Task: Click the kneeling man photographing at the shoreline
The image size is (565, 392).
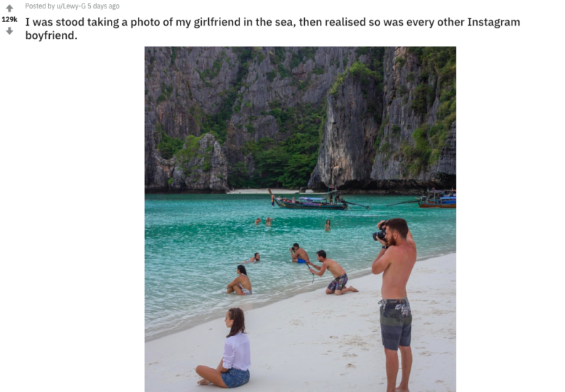Action: coord(333,273)
